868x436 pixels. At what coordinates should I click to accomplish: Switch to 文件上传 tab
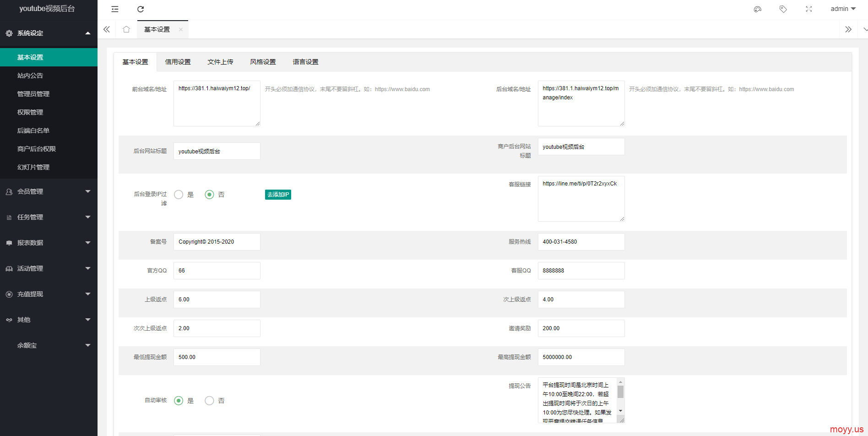[x=220, y=62]
